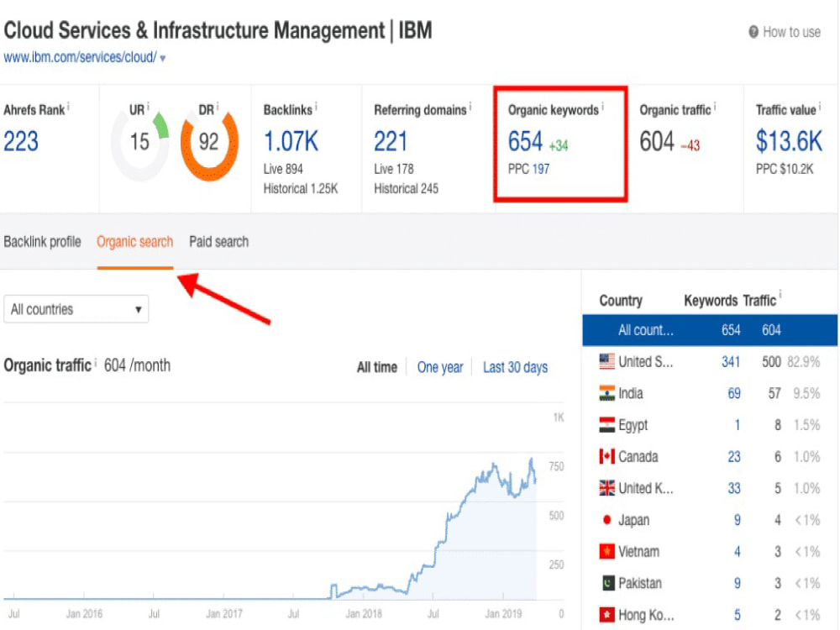
Task: Expand the URL dropdown arrow next to ibm.com link
Action: coord(163,58)
